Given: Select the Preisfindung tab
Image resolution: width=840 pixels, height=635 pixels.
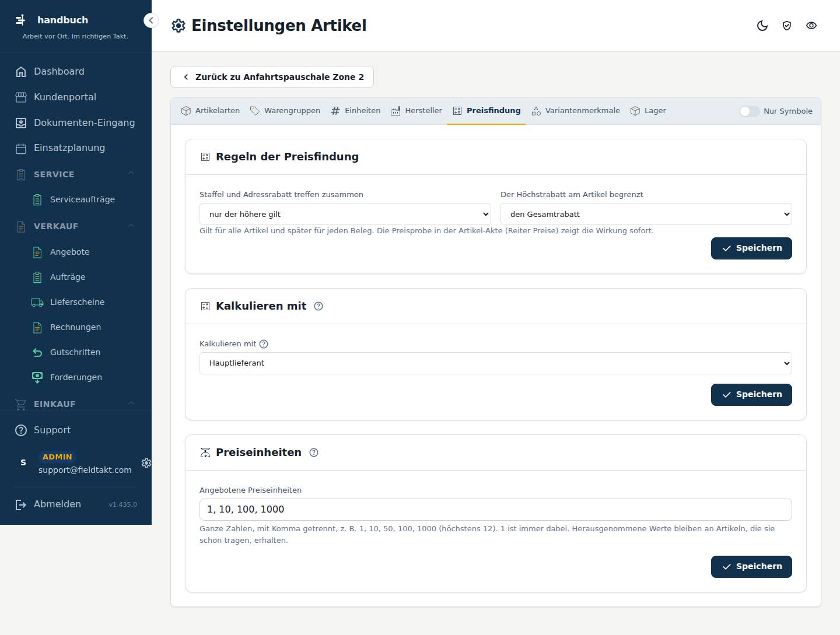Looking at the screenshot, I should point(487,111).
